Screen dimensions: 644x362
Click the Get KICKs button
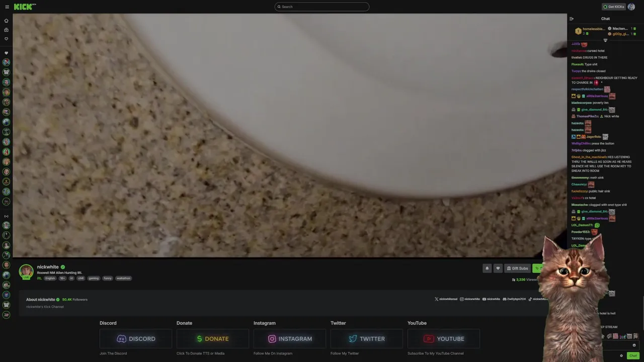[x=614, y=7]
